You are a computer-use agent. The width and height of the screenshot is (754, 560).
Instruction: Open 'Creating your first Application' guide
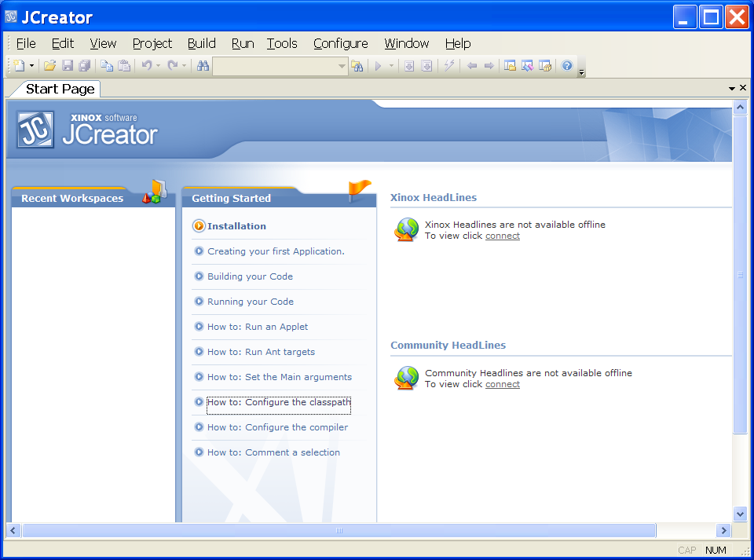276,251
